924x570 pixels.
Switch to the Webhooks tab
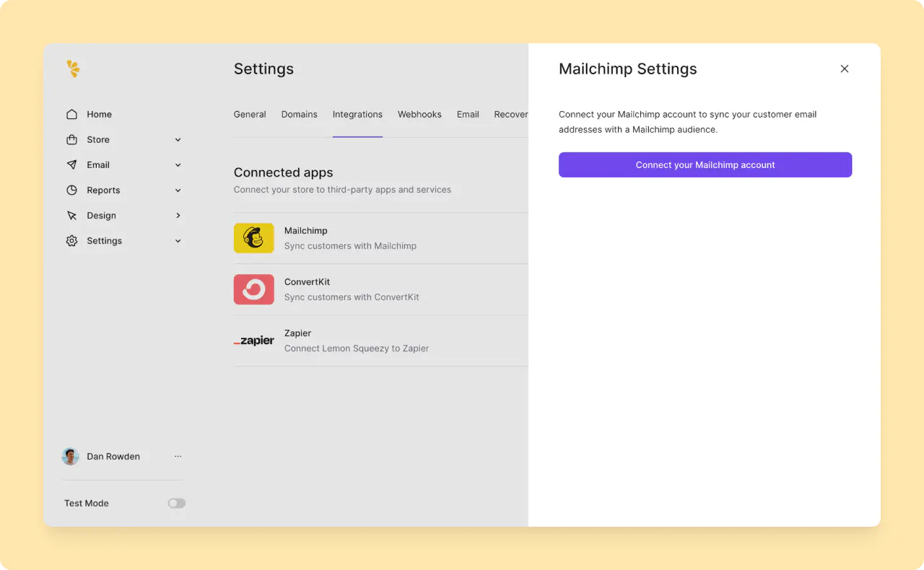419,114
